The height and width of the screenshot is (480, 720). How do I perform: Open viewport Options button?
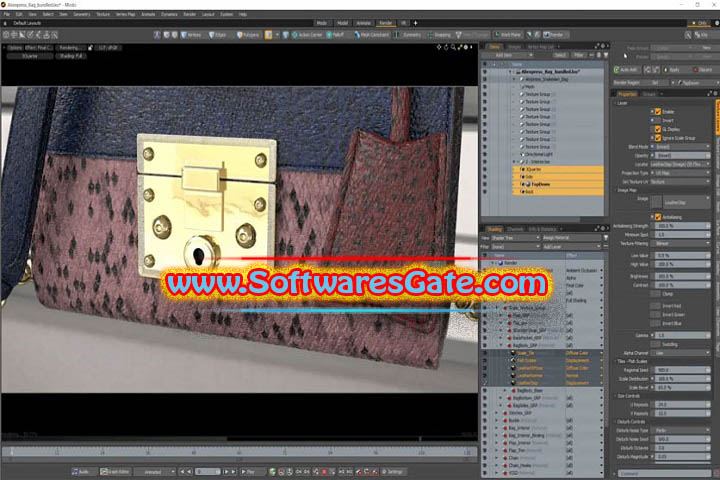click(15, 48)
